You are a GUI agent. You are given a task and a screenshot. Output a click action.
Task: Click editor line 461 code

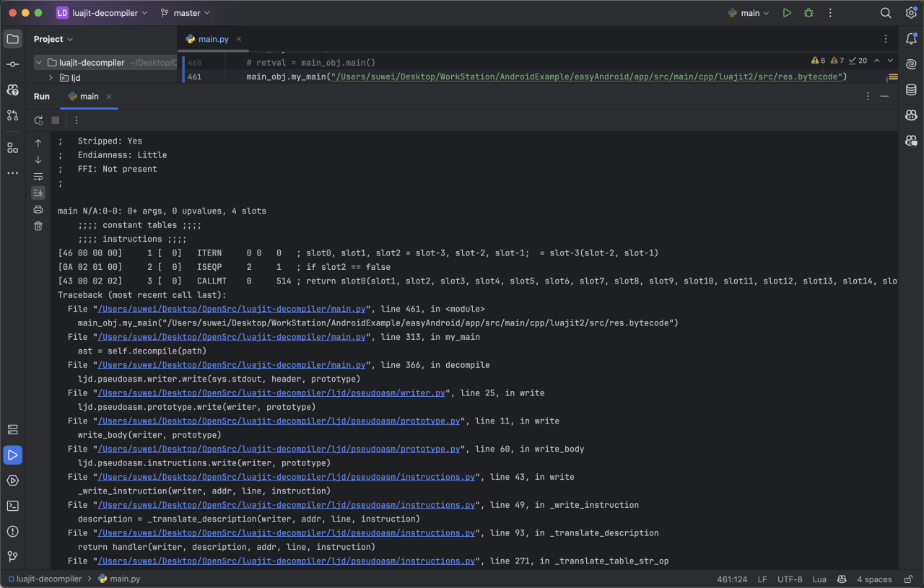pos(546,76)
